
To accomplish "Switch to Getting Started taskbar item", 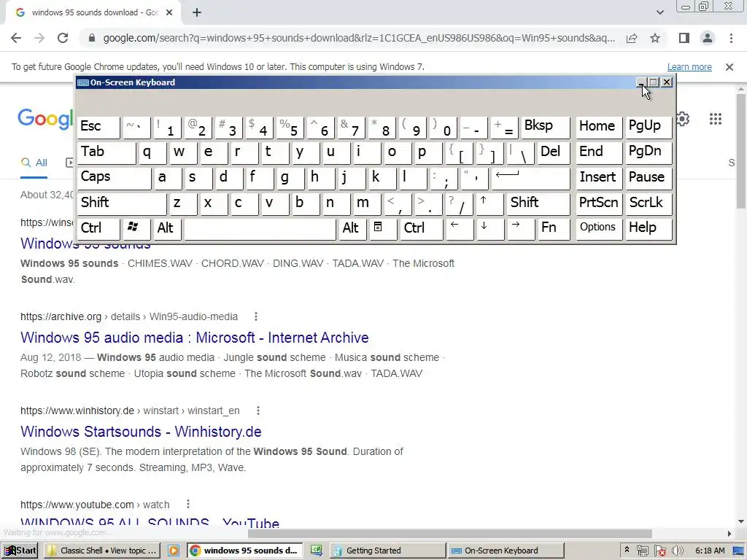I will click(387, 551).
